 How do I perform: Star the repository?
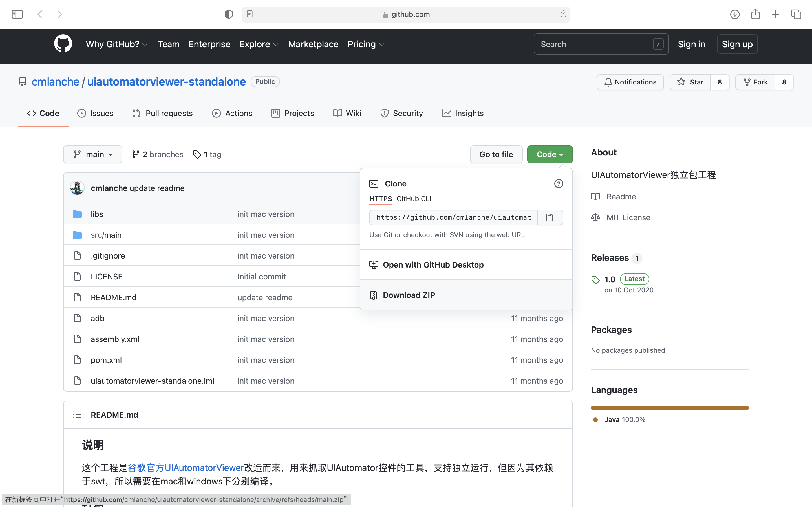690,82
